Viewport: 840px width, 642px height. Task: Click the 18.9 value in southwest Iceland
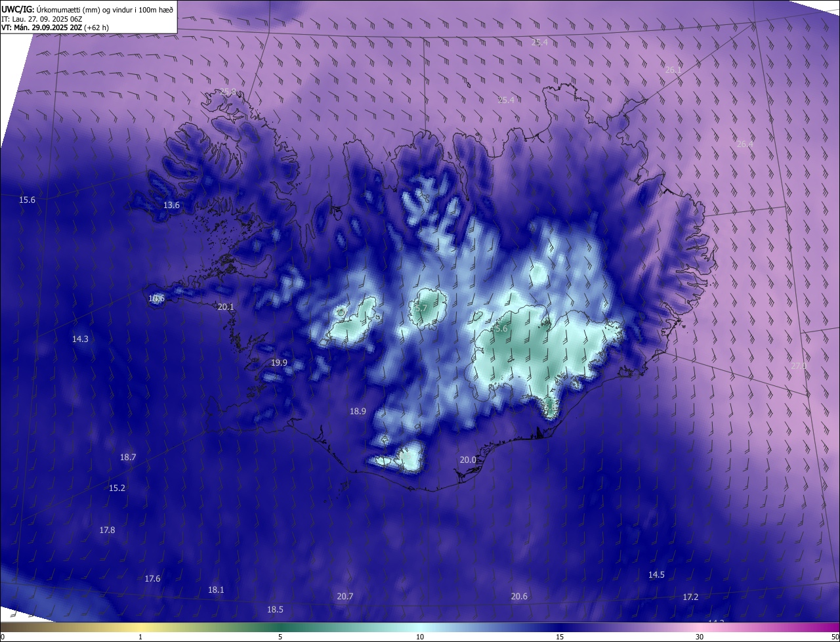(358, 411)
